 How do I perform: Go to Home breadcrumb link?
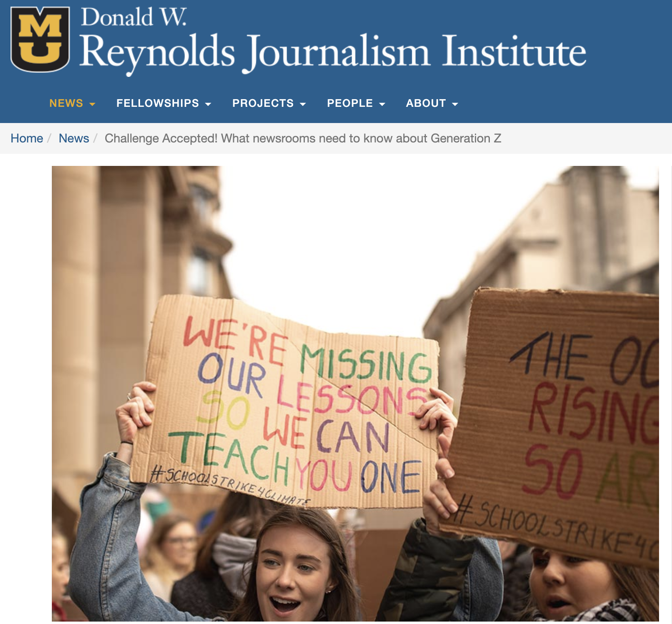27,138
